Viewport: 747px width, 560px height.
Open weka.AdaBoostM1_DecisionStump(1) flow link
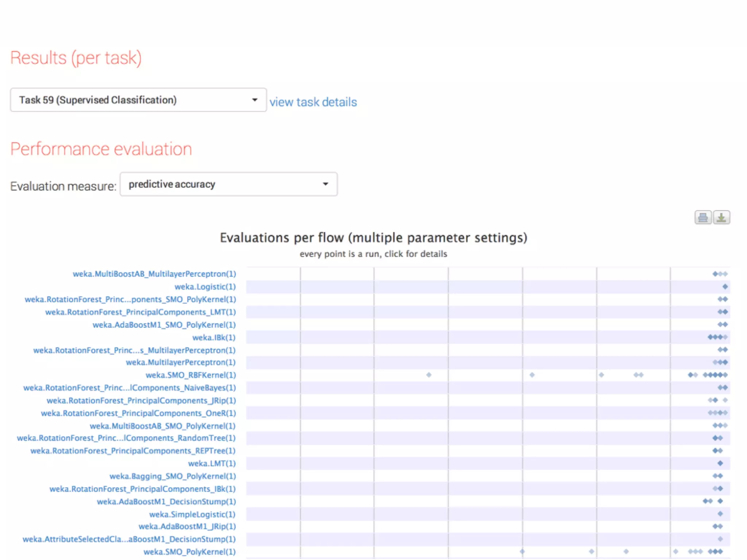coord(166,502)
